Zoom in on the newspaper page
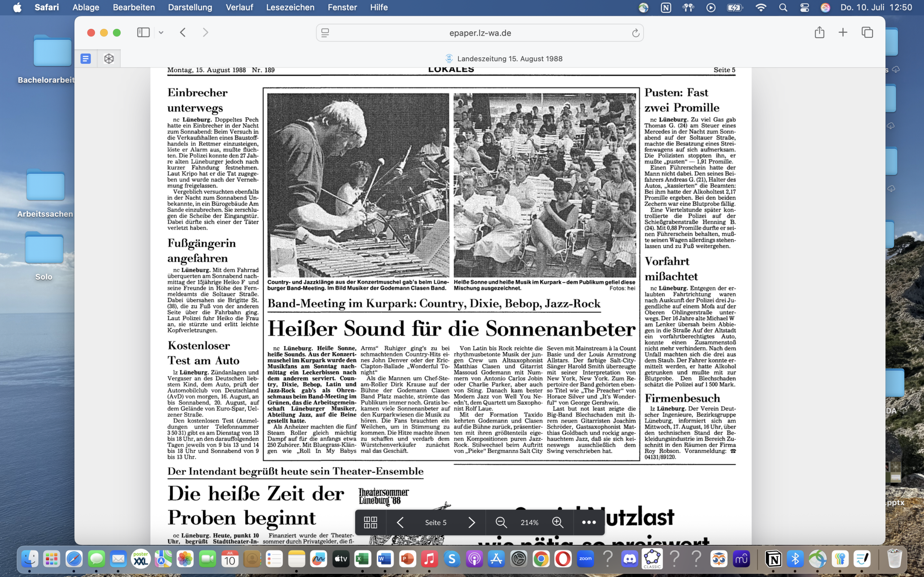The image size is (924, 577). [557, 522]
